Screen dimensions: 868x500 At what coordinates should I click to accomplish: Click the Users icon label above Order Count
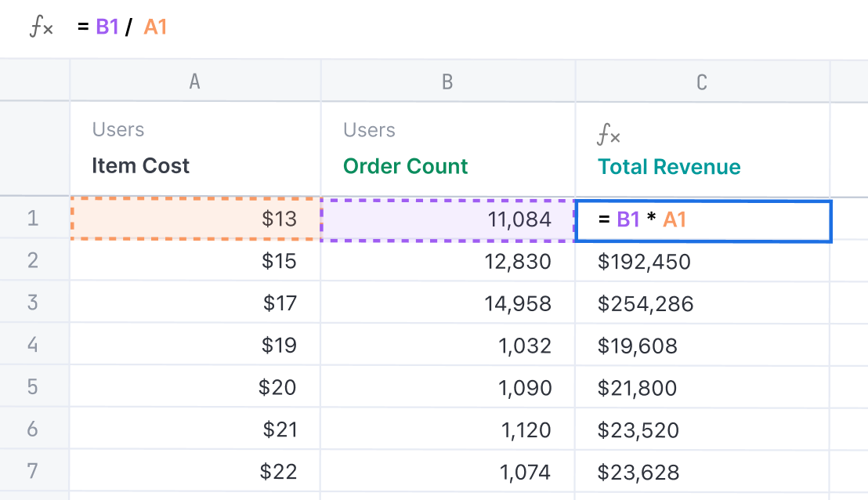click(x=369, y=129)
